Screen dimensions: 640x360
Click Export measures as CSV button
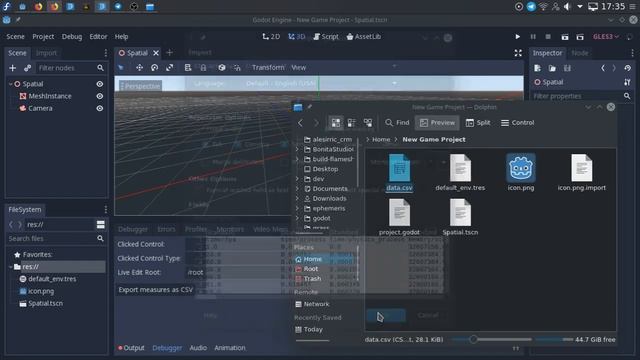pos(156,290)
